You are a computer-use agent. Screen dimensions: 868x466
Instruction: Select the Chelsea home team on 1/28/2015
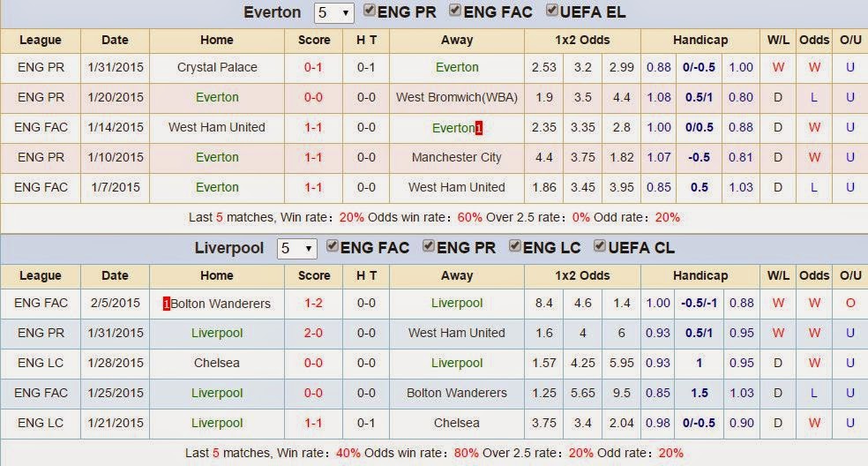tap(217, 363)
